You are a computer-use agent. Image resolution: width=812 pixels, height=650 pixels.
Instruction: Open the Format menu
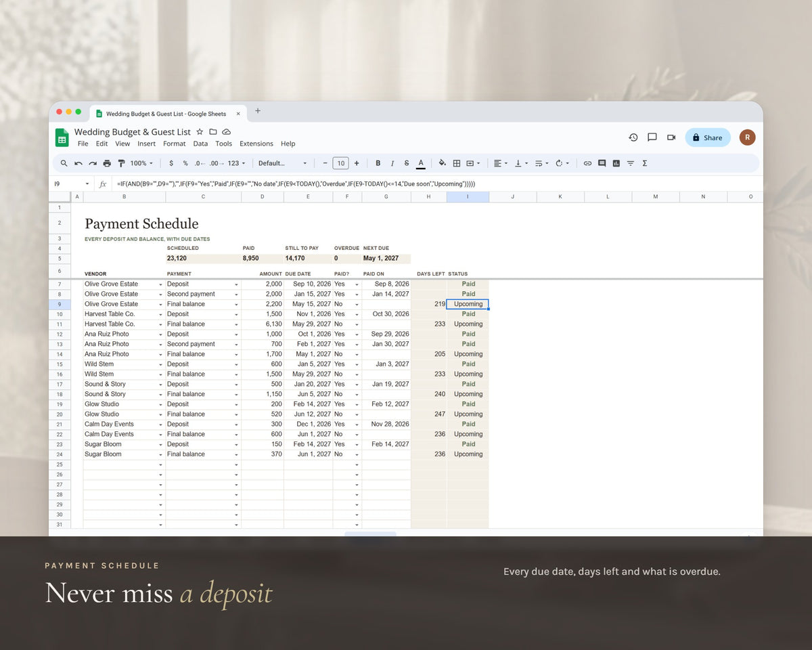[174, 144]
